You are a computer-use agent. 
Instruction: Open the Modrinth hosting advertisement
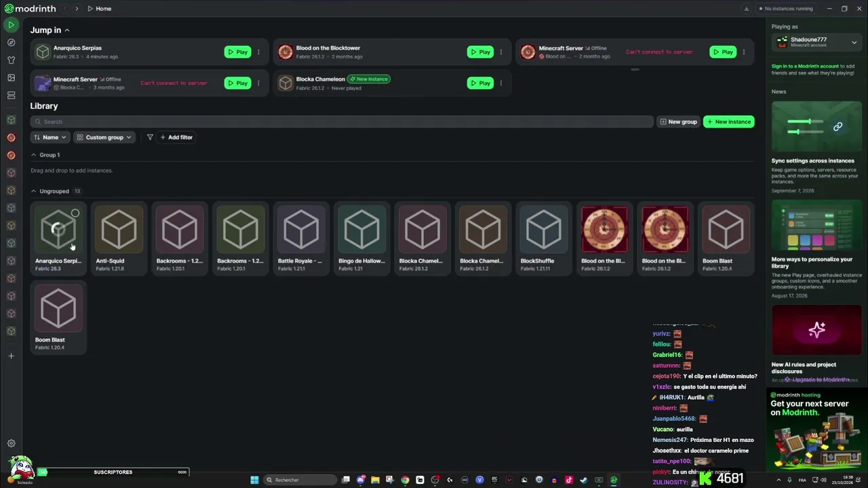coord(816,430)
